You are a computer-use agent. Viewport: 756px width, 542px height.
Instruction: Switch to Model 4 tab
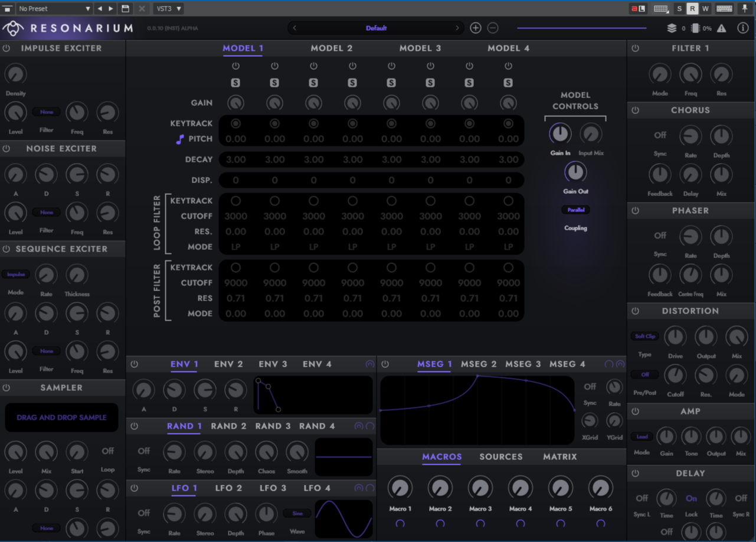pos(509,48)
